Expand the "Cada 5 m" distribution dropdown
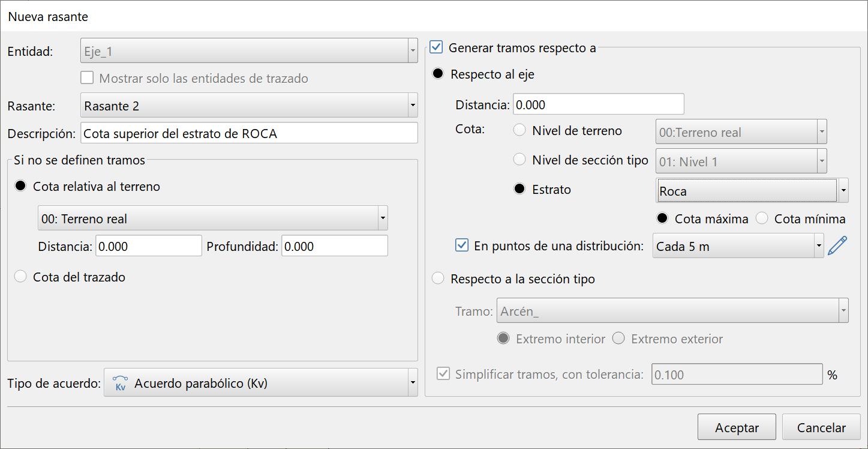This screenshot has height=449, width=868. 818,246
